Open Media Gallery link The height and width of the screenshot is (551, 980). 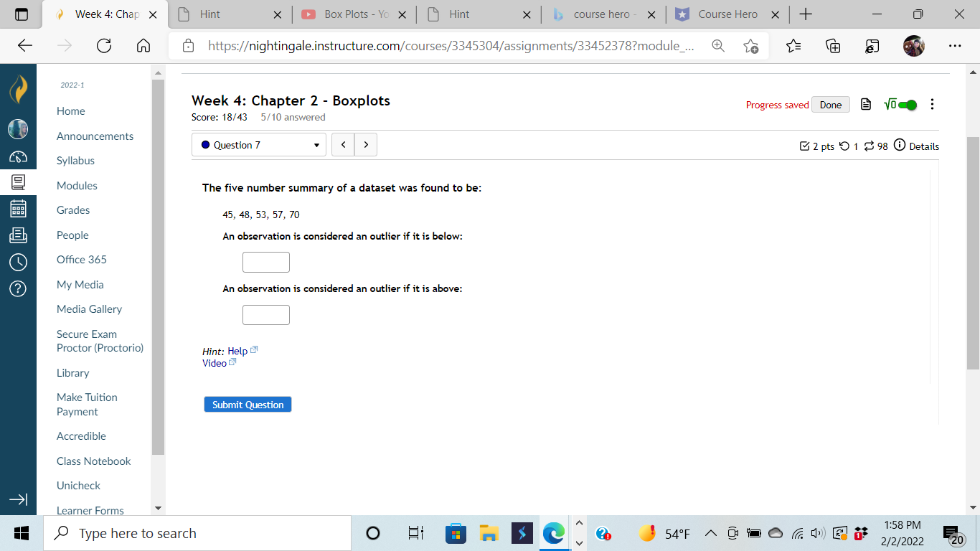click(89, 309)
